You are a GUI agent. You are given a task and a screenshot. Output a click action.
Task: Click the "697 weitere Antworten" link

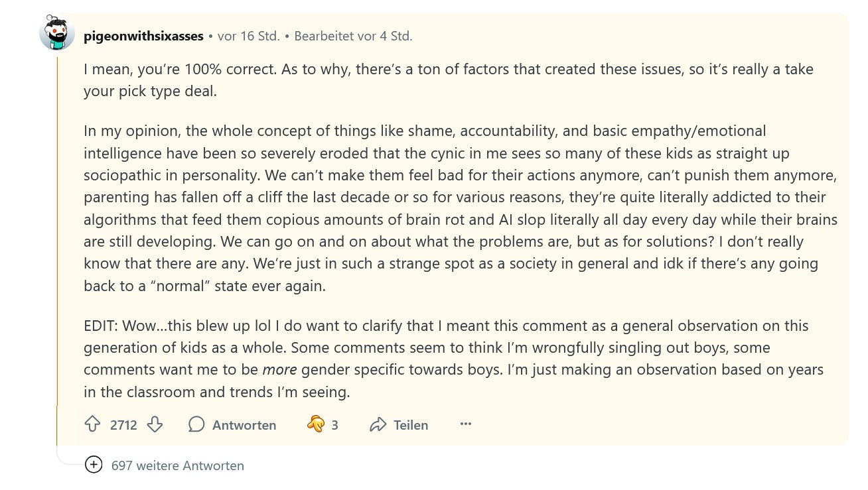tap(177, 465)
